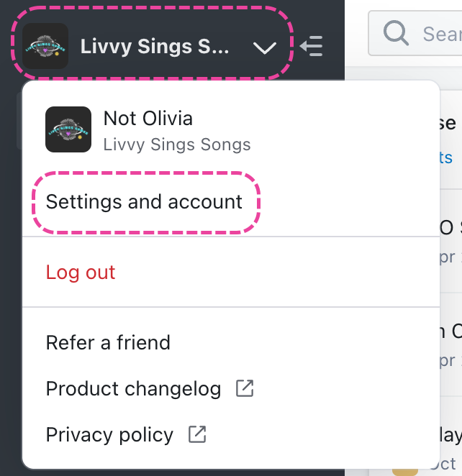Click the 'Livvy Sings S...' workspace name

click(155, 47)
